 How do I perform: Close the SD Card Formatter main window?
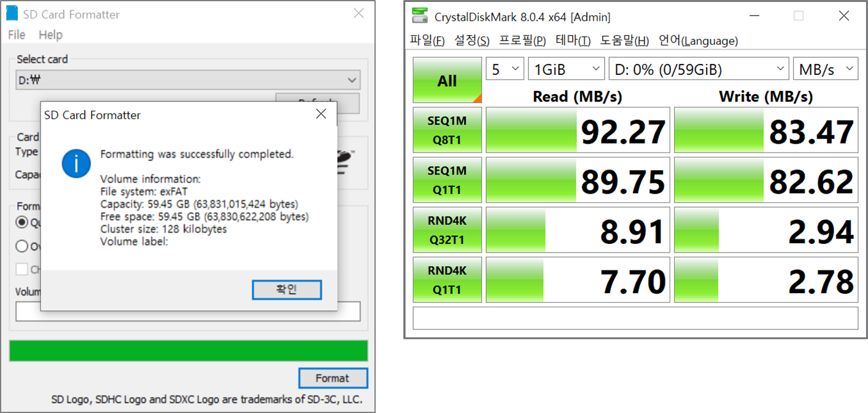(358, 14)
